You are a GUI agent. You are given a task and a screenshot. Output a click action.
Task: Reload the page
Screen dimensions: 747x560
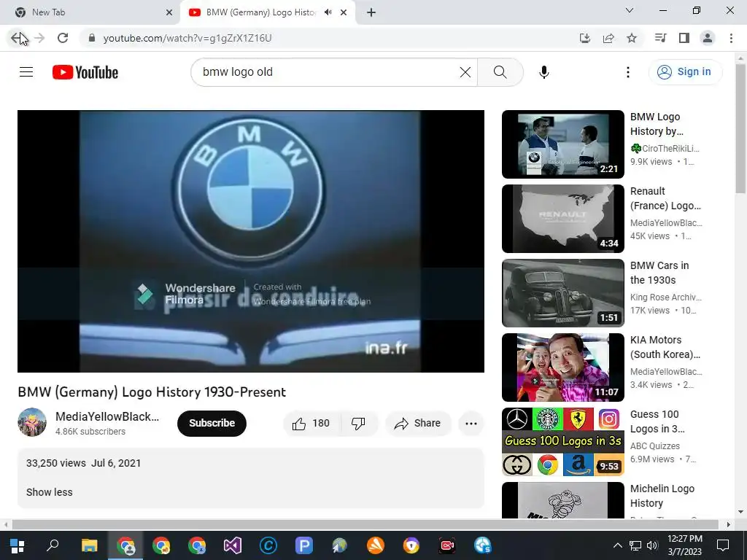coord(63,38)
